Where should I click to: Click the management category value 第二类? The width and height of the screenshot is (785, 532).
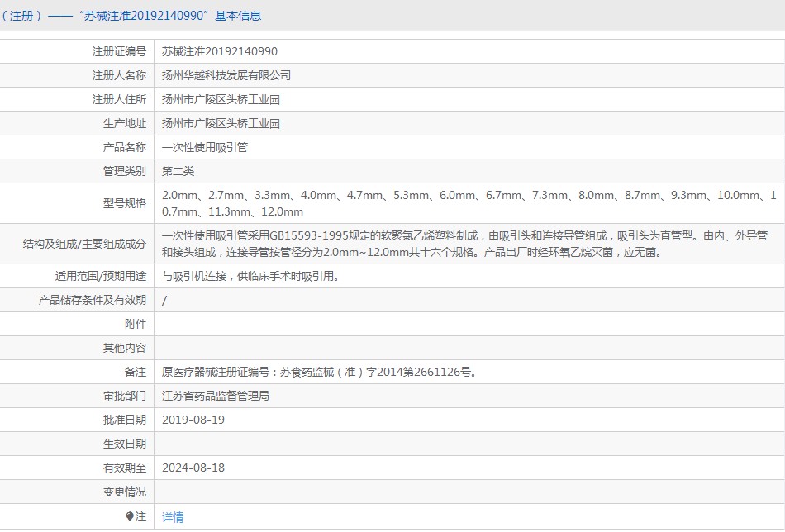point(178,171)
